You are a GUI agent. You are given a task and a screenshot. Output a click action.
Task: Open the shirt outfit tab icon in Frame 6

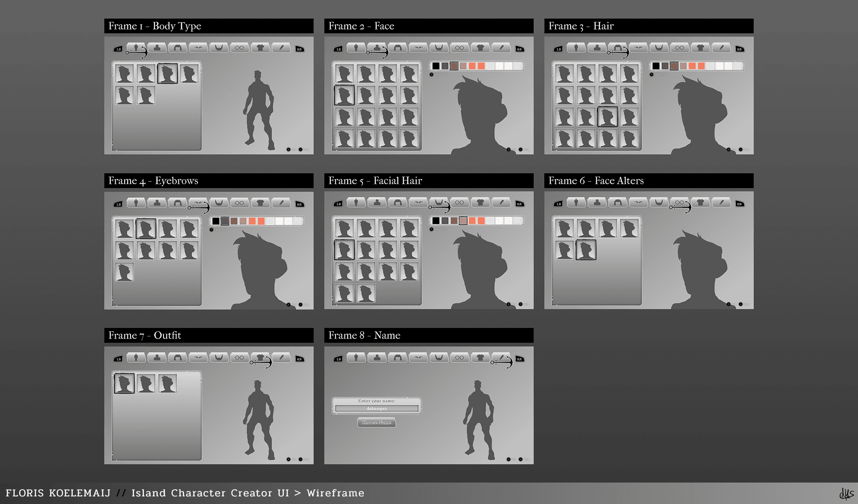(701, 203)
